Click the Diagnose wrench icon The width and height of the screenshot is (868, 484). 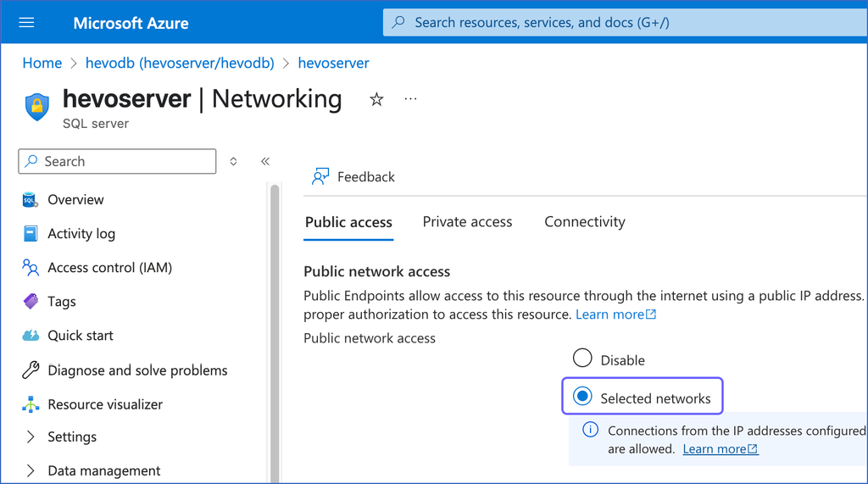coord(31,370)
